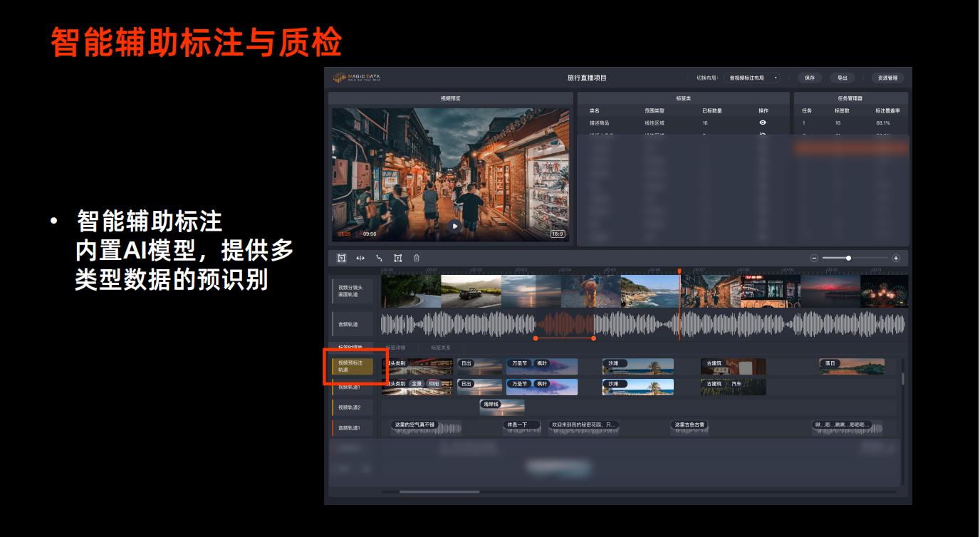980x537 pixels.
Task: Pick the link connector tool icon
Action: [379, 258]
